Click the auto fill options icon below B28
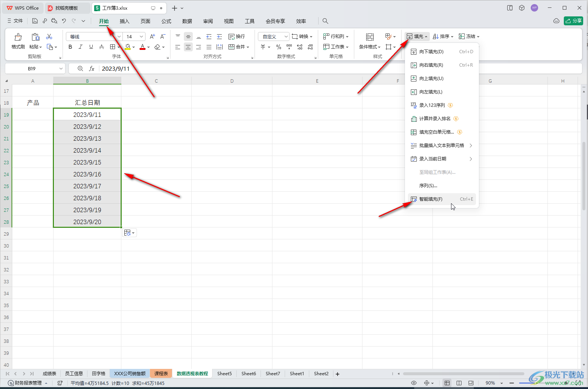588x389 pixels. pyautogui.click(x=129, y=233)
